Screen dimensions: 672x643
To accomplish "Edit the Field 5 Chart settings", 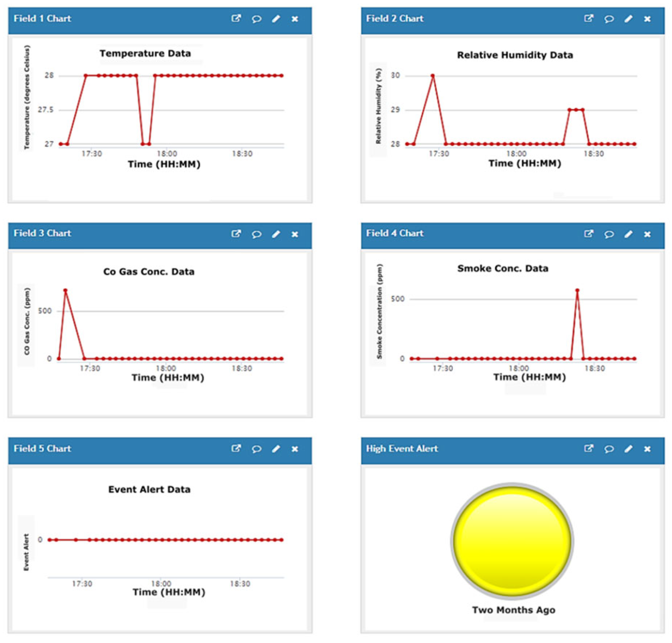I will [276, 449].
